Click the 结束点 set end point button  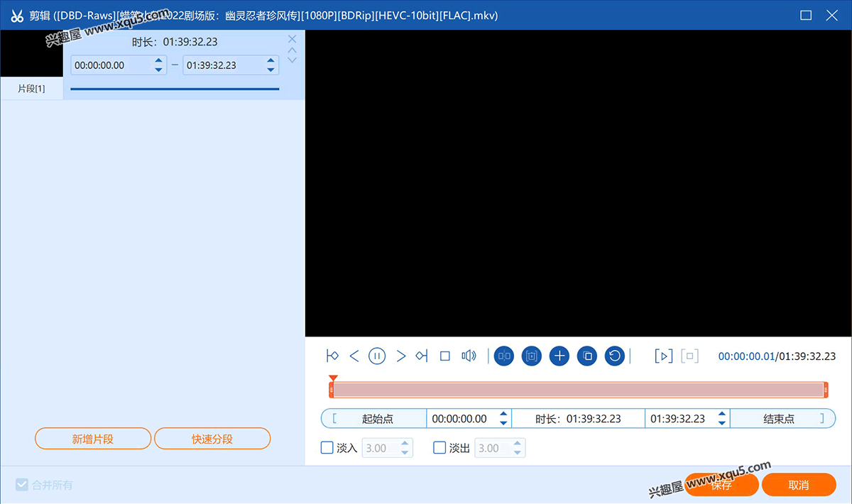(782, 419)
